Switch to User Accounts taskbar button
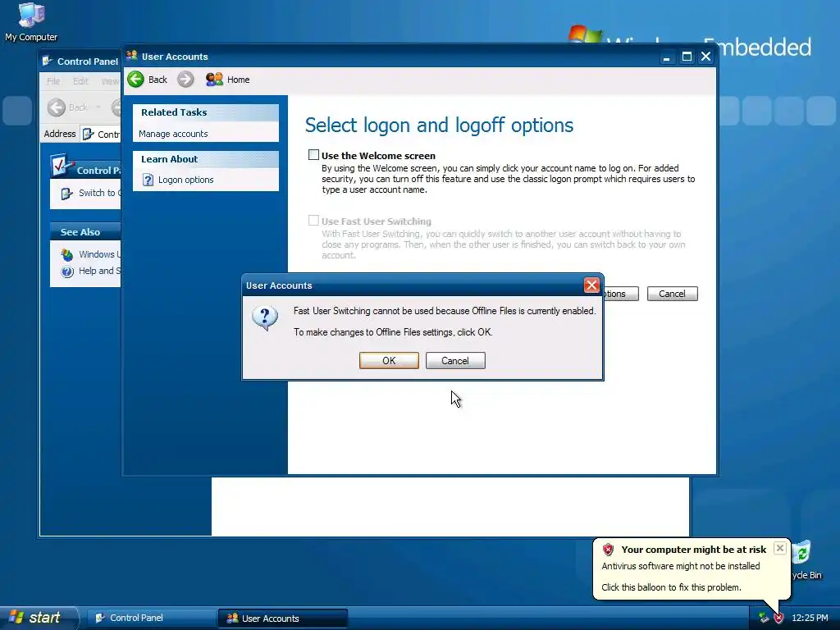The width and height of the screenshot is (840, 630). coord(283,619)
